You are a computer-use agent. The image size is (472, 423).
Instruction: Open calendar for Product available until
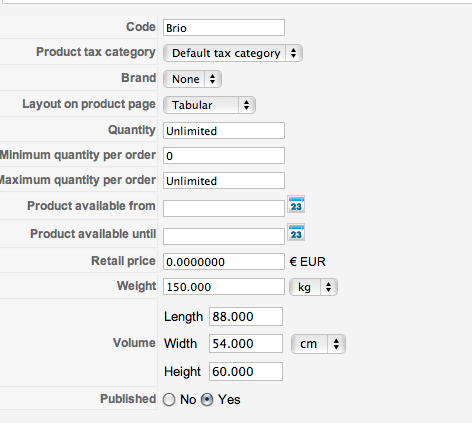click(x=296, y=232)
